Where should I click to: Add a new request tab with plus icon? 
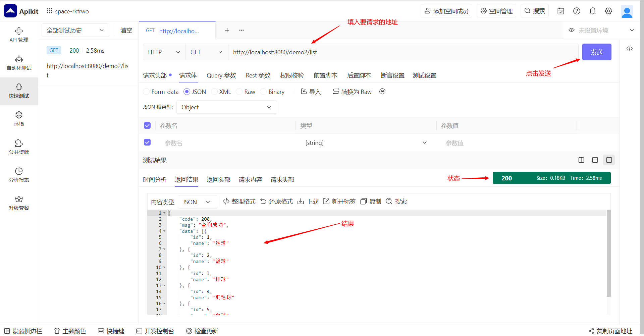point(227,30)
